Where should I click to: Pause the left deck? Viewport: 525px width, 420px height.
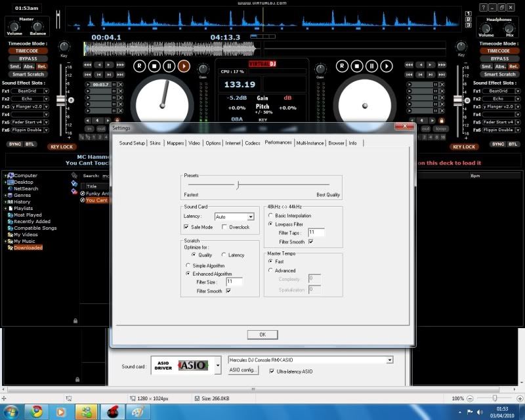169,66
